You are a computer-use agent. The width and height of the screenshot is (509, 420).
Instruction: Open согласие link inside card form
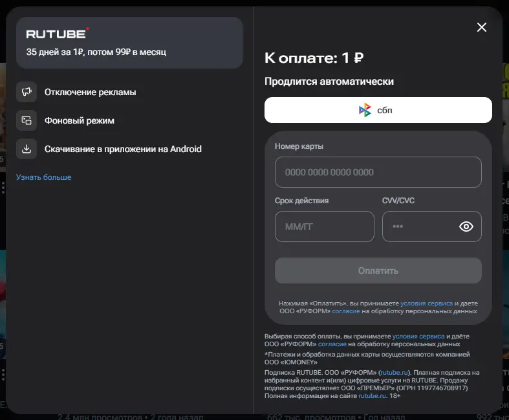click(x=346, y=311)
